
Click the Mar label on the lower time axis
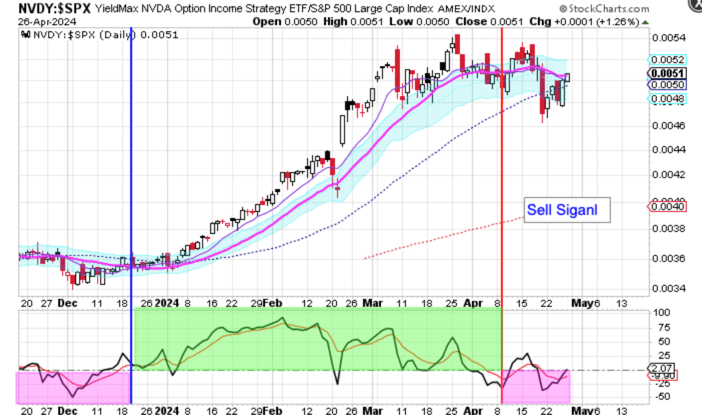tap(373, 408)
